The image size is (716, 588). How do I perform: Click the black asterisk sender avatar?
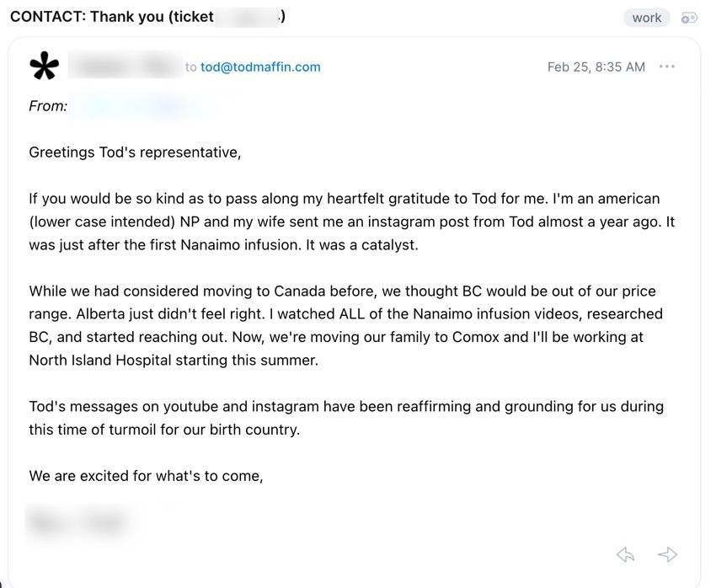[x=44, y=67]
